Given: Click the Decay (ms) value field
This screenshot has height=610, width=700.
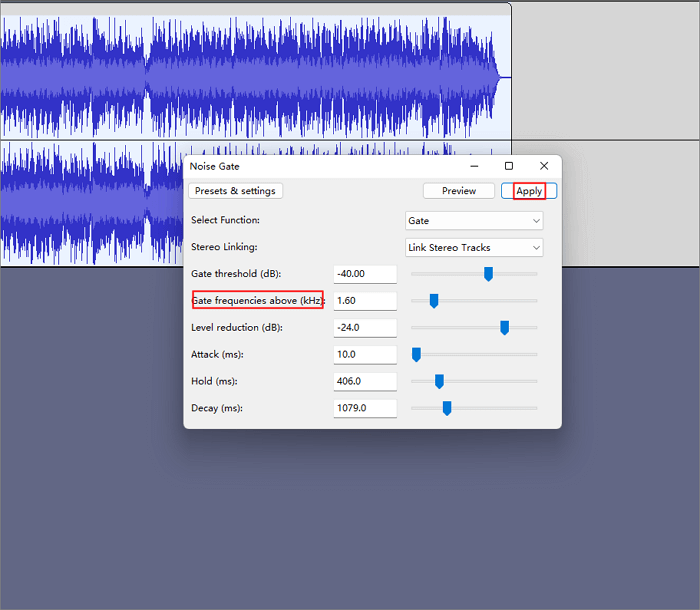Looking at the screenshot, I should (365, 408).
